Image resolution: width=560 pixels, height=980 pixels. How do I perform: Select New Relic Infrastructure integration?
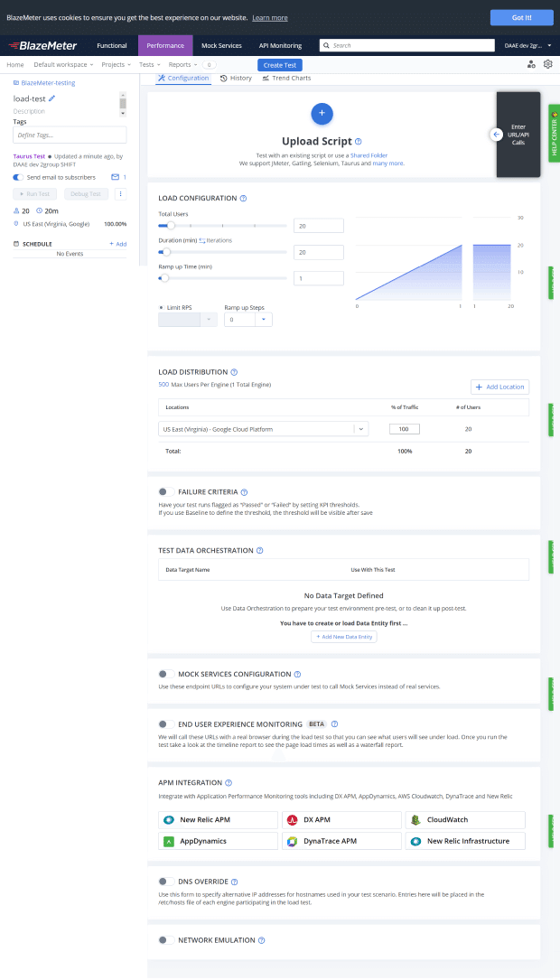click(x=465, y=841)
